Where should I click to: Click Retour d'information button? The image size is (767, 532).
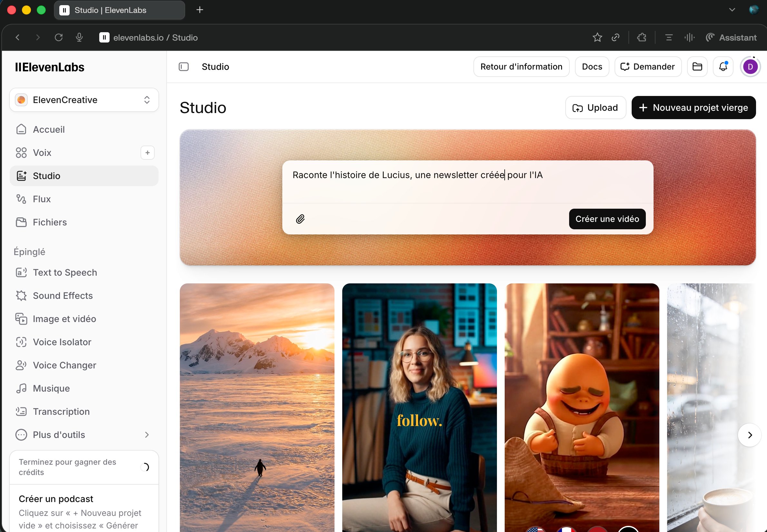click(521, 67)
